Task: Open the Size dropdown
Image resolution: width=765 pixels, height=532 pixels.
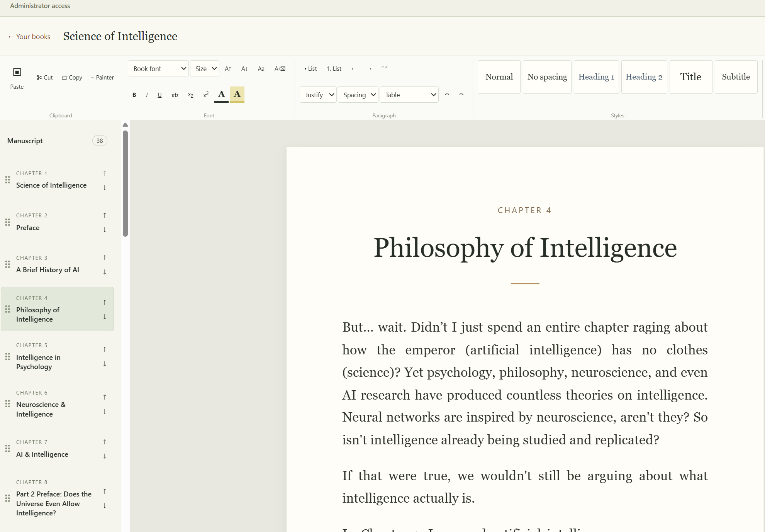Action: [x=205, y=69]
